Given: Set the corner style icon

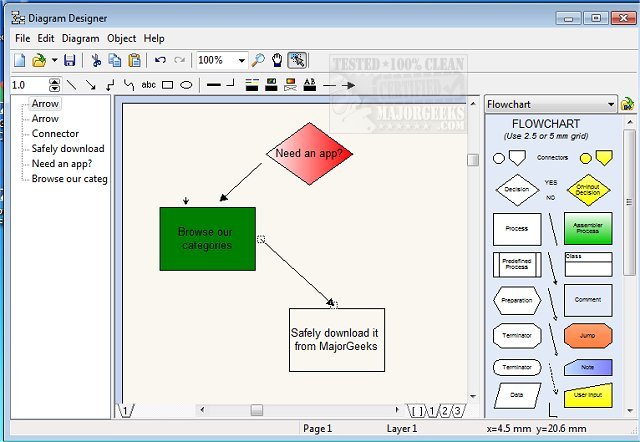Looking at the screenshot, I should 231,83.
